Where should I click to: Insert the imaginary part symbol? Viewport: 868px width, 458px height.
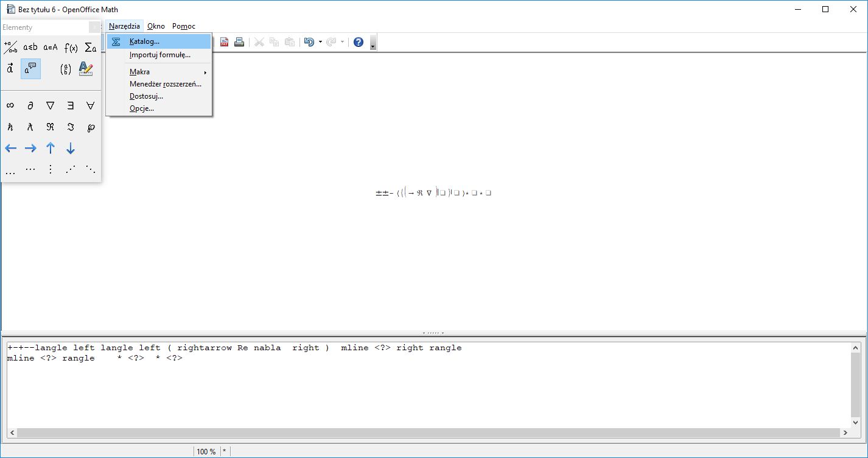[71, 127]
